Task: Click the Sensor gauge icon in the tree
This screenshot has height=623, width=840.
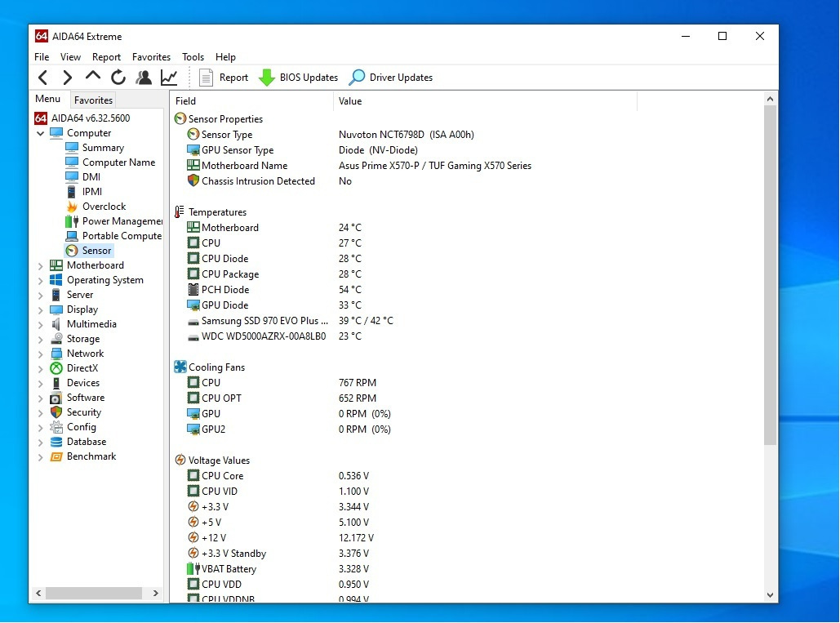Action: pos(71,251)
